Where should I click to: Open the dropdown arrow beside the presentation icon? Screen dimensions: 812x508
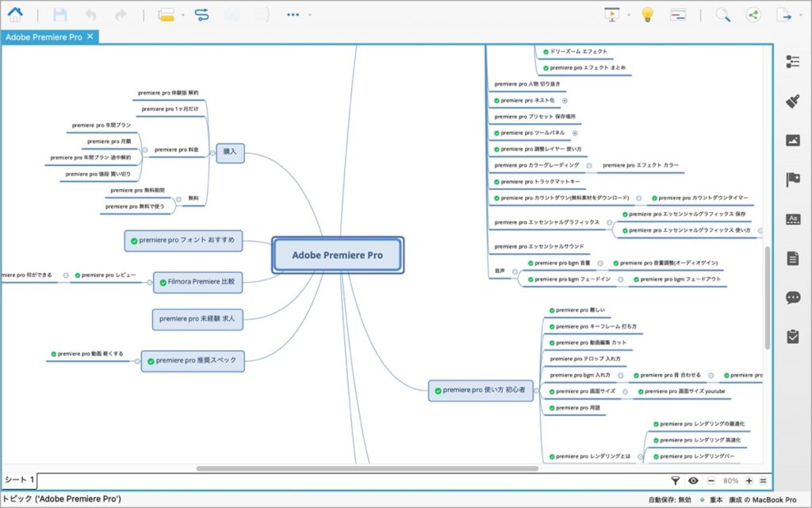pyautogui.click(x=629, y=15)
